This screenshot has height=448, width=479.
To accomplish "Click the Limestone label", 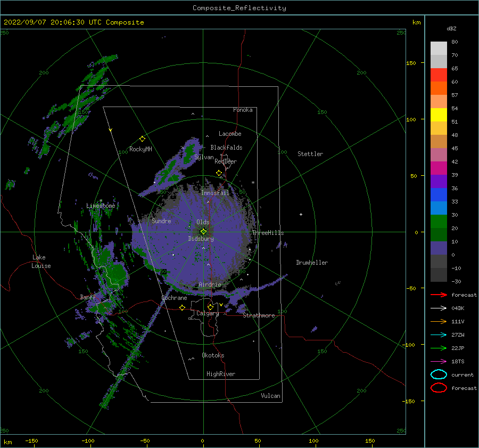I will click(x=101, y=206).
